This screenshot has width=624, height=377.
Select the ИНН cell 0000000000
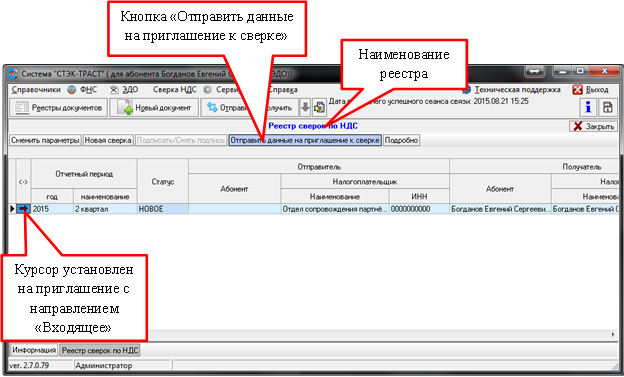pos(419,209)
